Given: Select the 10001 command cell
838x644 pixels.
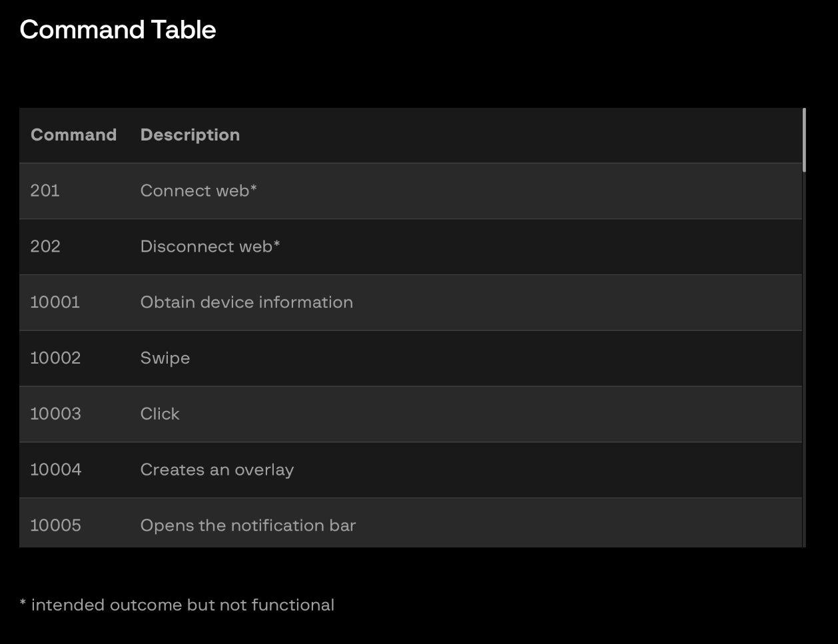Looking at the screenshot, I should (x=55, y=302).
